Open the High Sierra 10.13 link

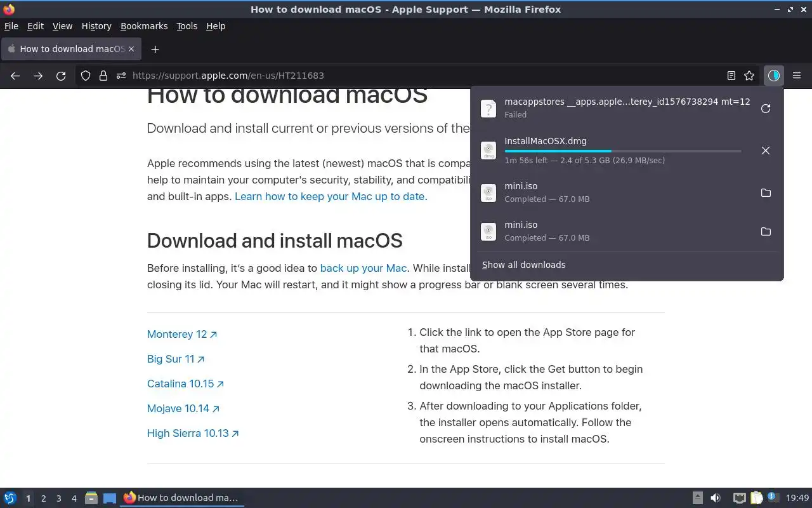pyautogui.click(x=193, y=433)
